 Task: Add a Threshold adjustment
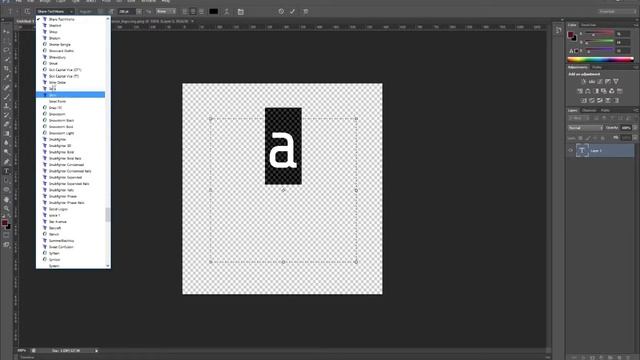pyautogui.click(x=600, y=100)
